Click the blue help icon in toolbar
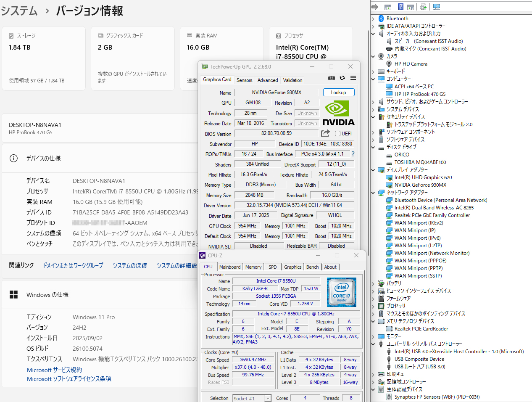 pyautogui.click(x=400, y=7)
